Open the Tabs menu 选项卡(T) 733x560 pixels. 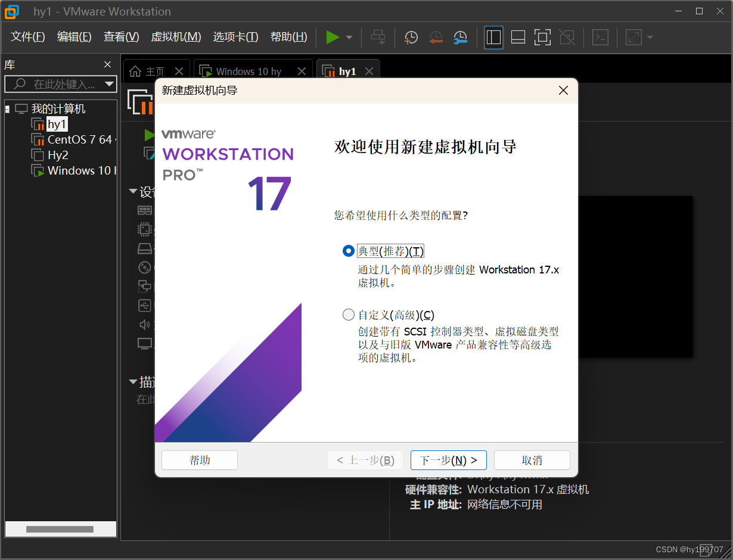pos(236,37)
